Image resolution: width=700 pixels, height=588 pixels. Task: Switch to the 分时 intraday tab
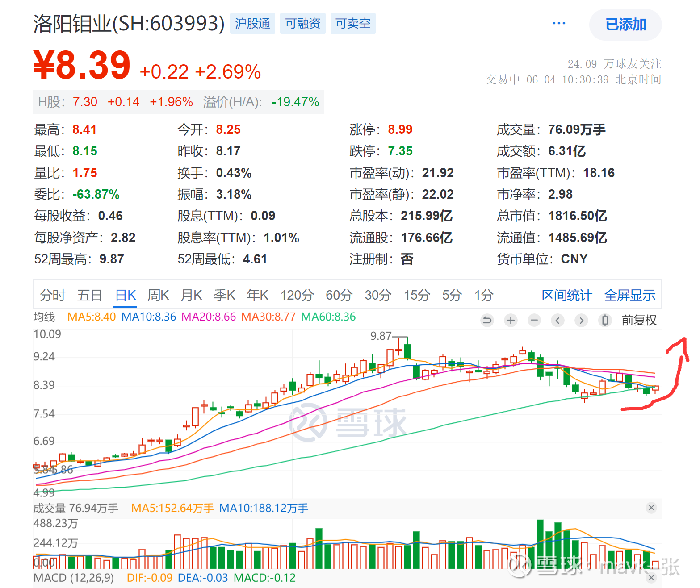[52, 295]
